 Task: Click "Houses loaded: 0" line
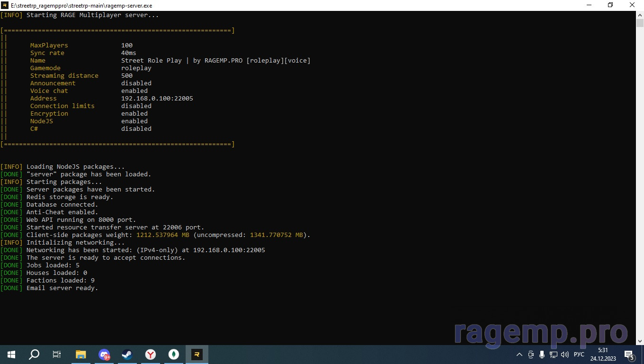[x=44, y=273]
